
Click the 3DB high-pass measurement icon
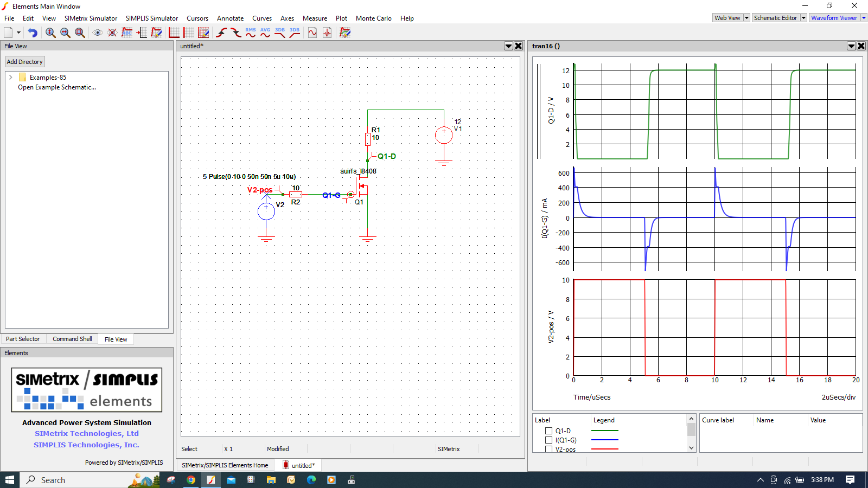coord(295,33)
